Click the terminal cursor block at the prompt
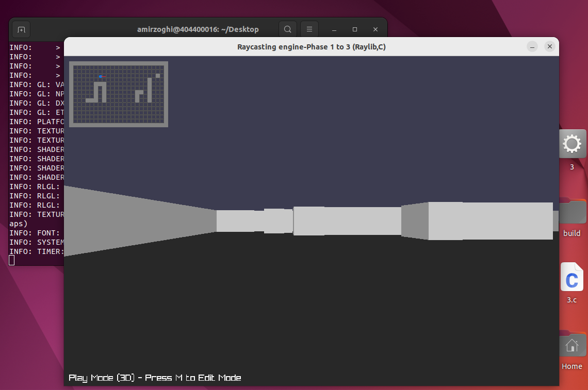The height and width of the screenshot is (390, 588). click(12, 260)
